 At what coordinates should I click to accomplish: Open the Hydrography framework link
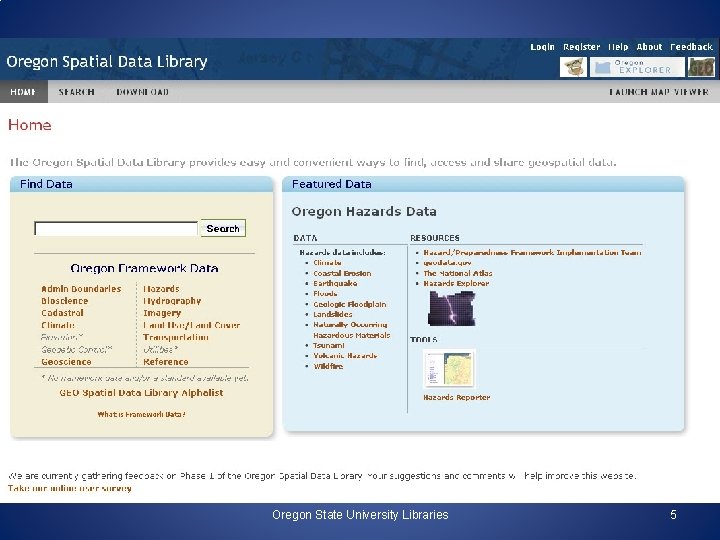pyautogui.click(x=172, y=301)
